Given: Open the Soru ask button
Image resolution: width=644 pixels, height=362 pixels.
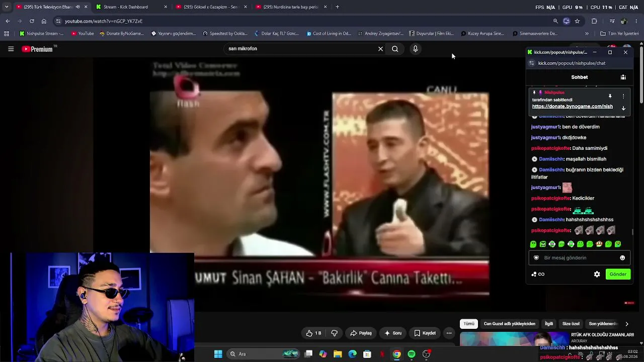Looking at the screenshot, I should click(x=393, y=333).
